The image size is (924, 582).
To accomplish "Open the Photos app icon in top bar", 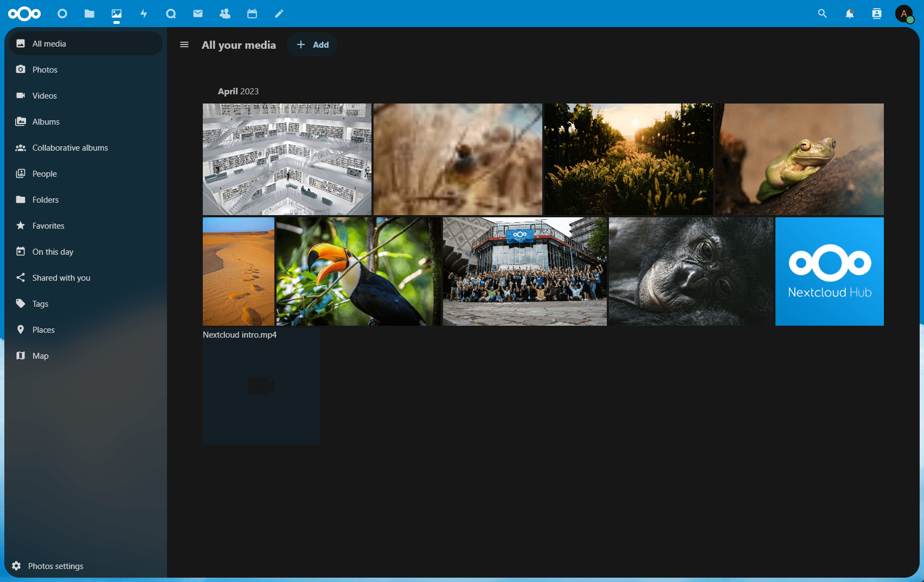I will [117, 14].
